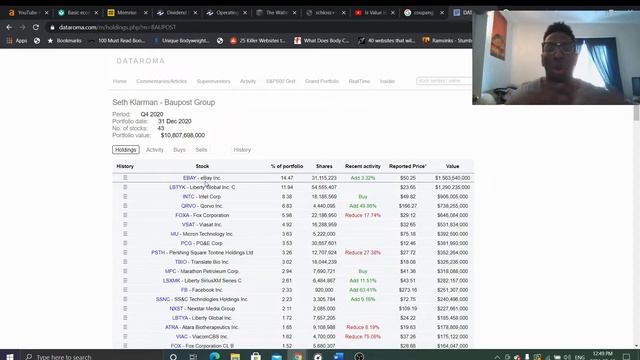
Task: Open history icon for the PCG row
Action: (x=125, y=243)
